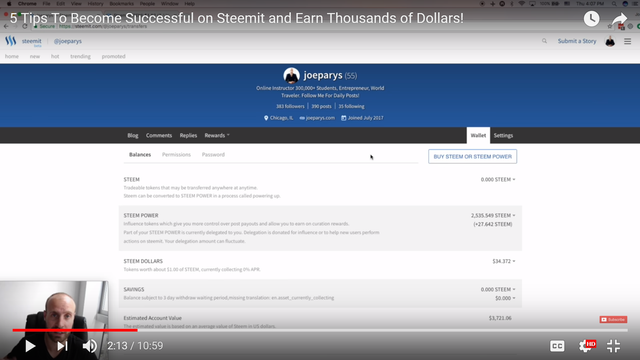Viewport: 640px width, 360px height.
Task: Click the Wi-Fi icon in menu bar
Action: click(522, 4)
